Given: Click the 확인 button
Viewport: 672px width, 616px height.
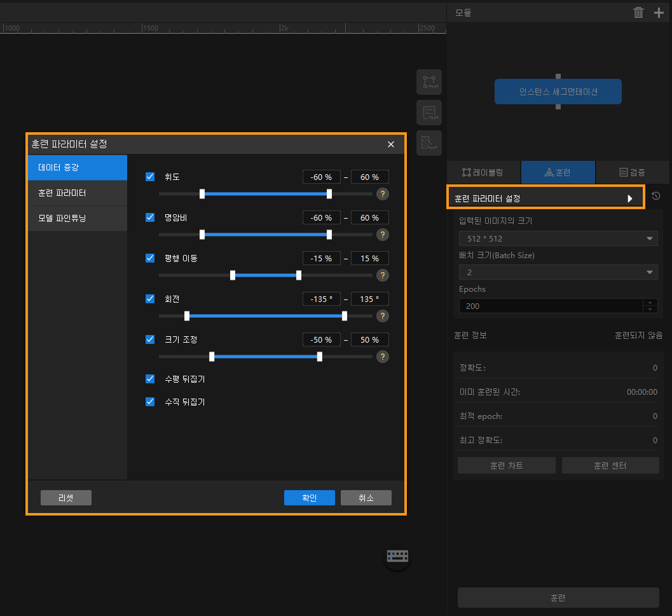Looking at the screenshot, I should (x=309, y=498).
